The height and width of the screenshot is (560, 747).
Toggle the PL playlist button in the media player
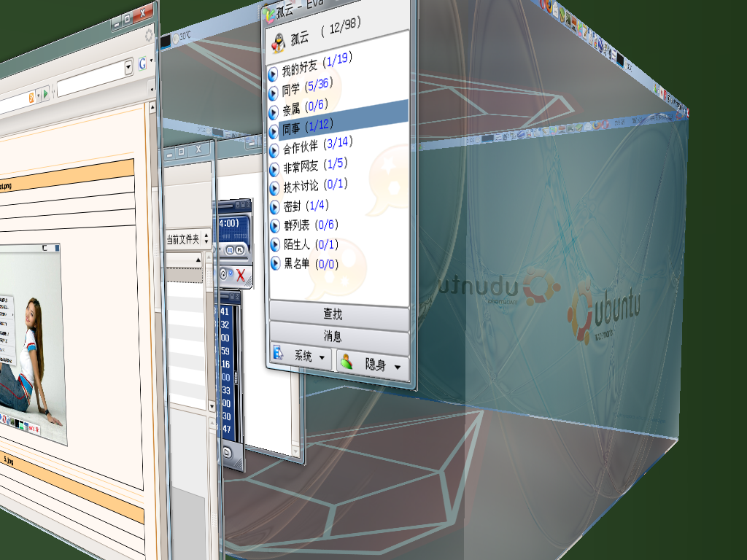coord(239,249)
